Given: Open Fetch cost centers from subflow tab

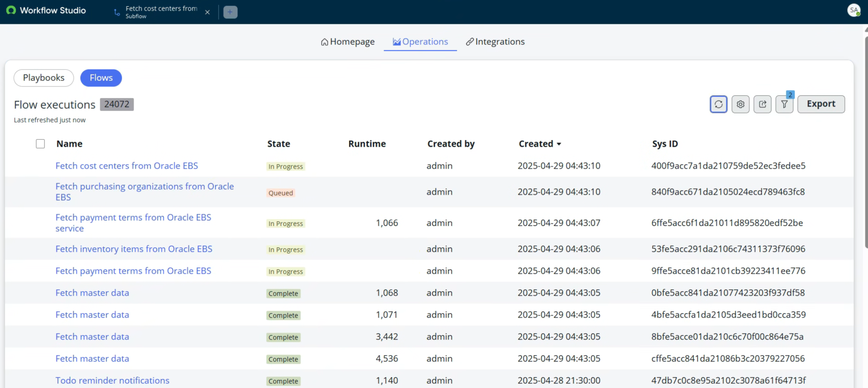Looking at the screenshot, I should 161,12.
